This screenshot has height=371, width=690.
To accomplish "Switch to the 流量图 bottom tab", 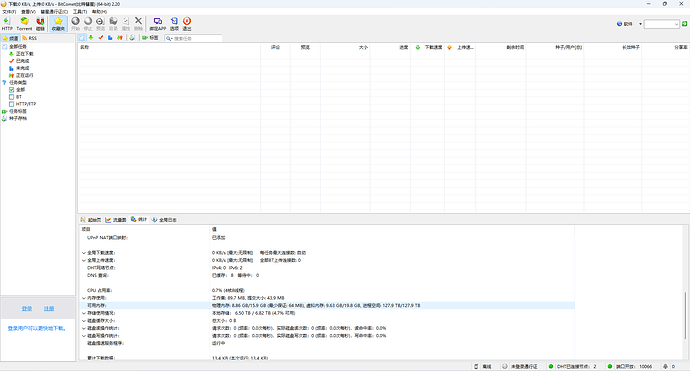I will [x=116, y=220].
